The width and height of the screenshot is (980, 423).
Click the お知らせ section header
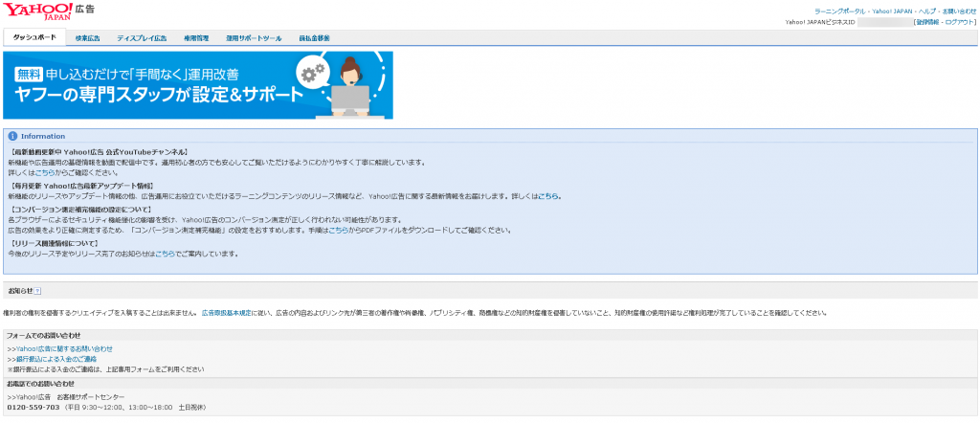click(490, 291)
